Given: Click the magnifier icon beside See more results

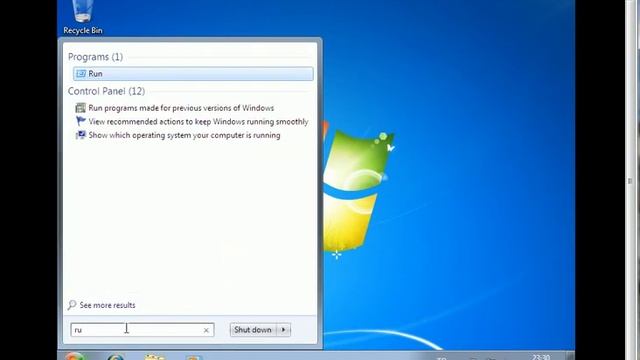Looking at the screenshot, I should point(72,305).
